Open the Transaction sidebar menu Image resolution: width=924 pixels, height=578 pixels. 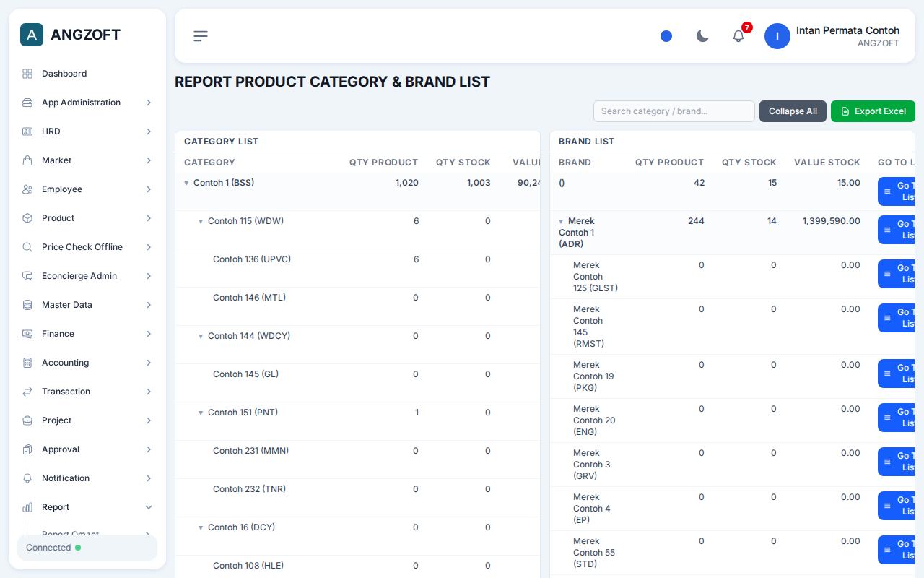coord(87,392)
